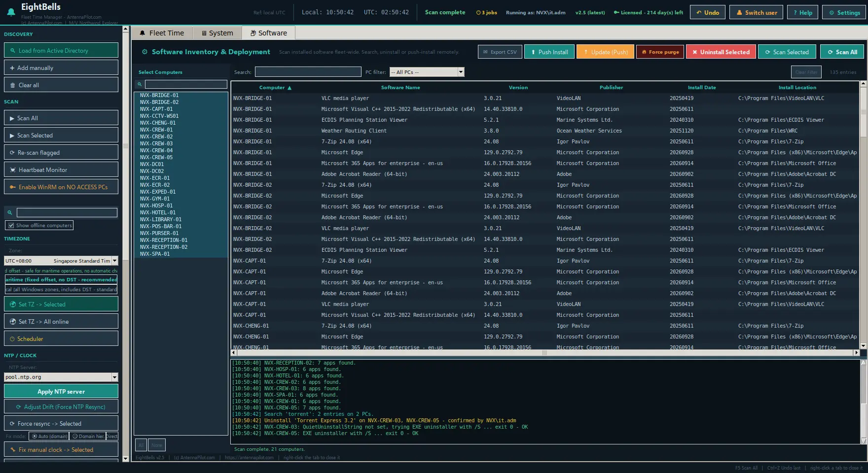The image size is (868, 473).
Task: Click the None selection button
Action: (157, 445)
